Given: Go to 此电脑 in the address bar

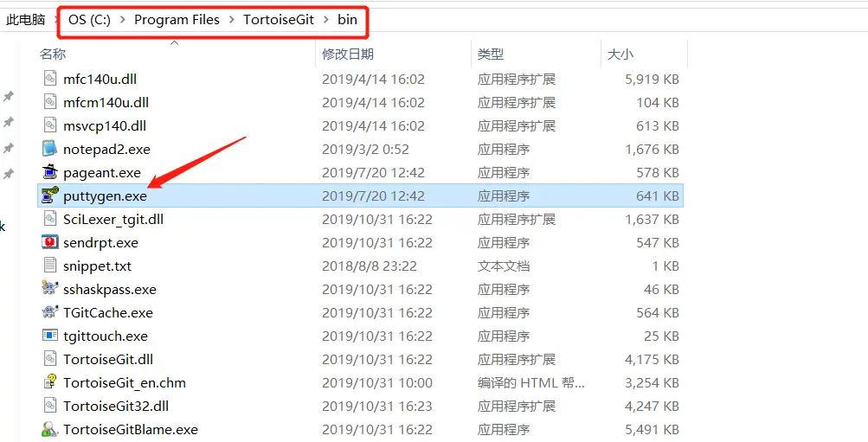Looking at the screenshot, I should (25, 20).
